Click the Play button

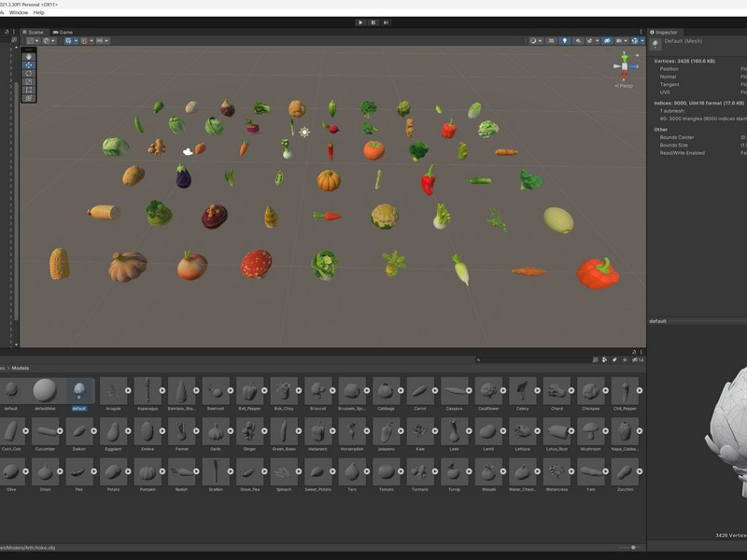pos(360,22)
